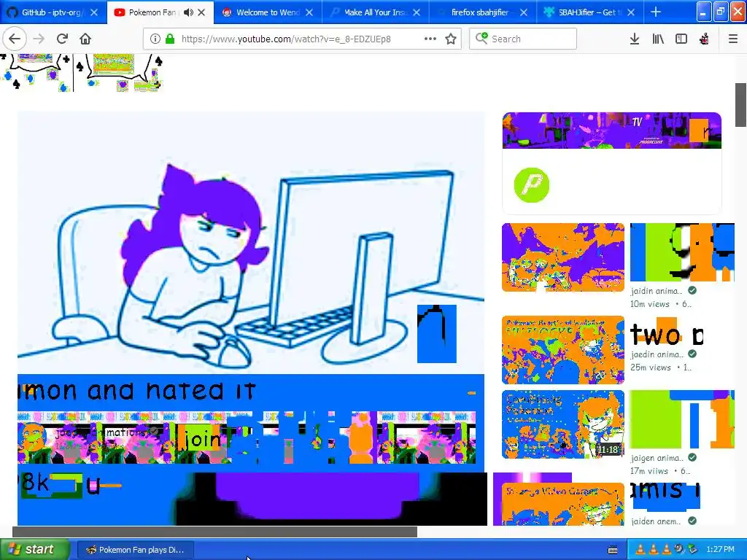Open the Firefox hamburger menu
The image size is (747, 560).
[x=732, y=39]
